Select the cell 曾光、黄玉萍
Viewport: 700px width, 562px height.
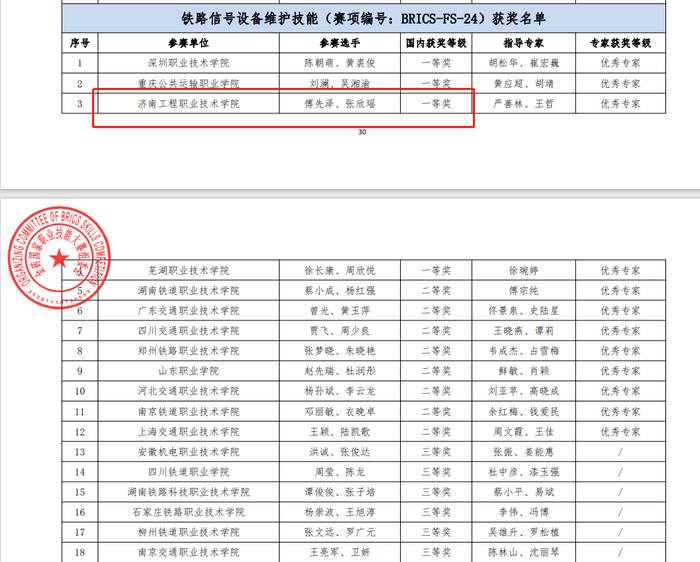[340, 311]
